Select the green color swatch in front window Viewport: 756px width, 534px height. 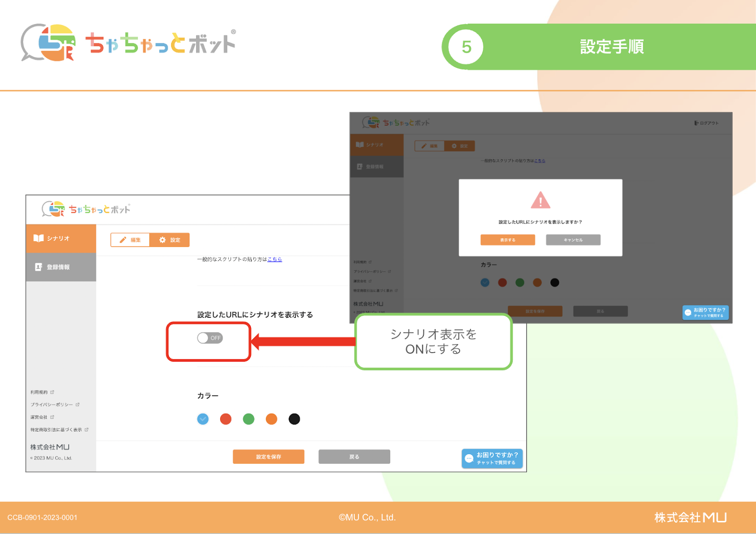pyautogui.click(x=249, y=419)
